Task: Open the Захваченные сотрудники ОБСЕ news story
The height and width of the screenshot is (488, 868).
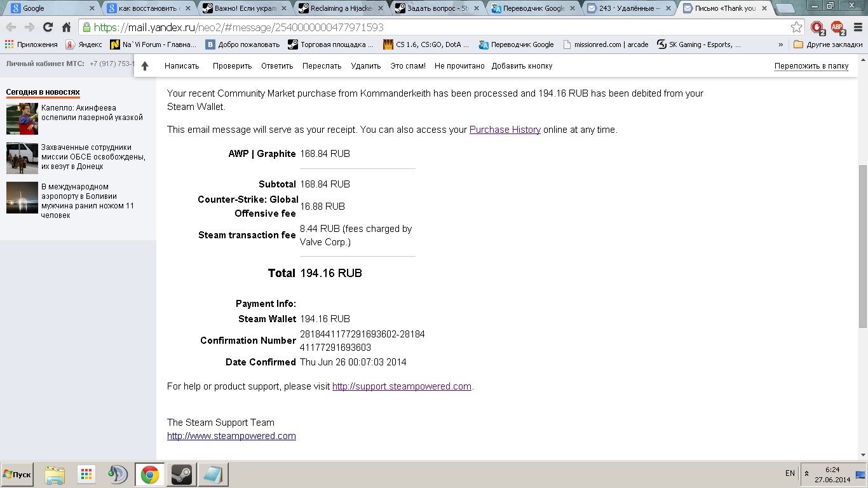Action: coord(93,157)
